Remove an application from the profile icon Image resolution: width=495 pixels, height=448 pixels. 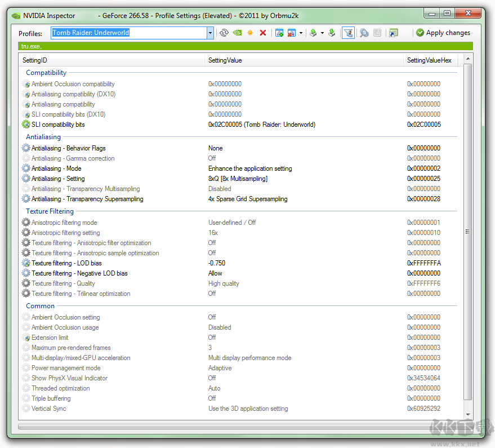click(291, 33)
